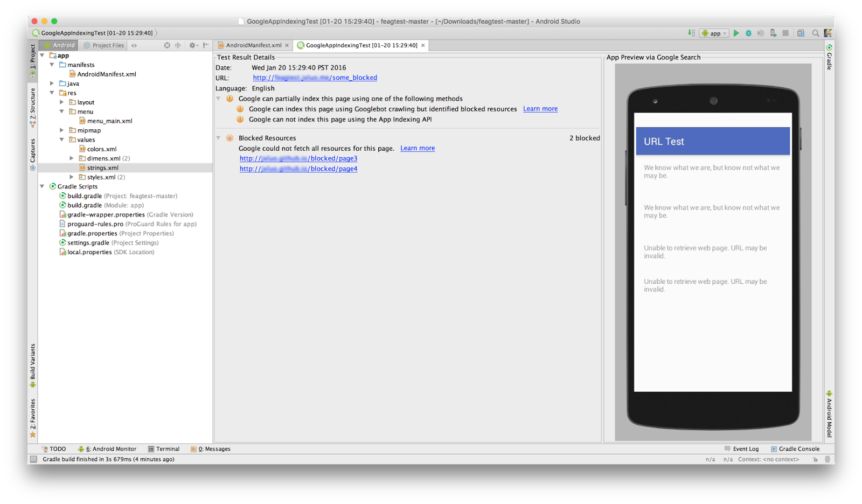Open the Messages tab
Image resolution: width=862 pixels, height=504 pixels.
coord(210,449)
